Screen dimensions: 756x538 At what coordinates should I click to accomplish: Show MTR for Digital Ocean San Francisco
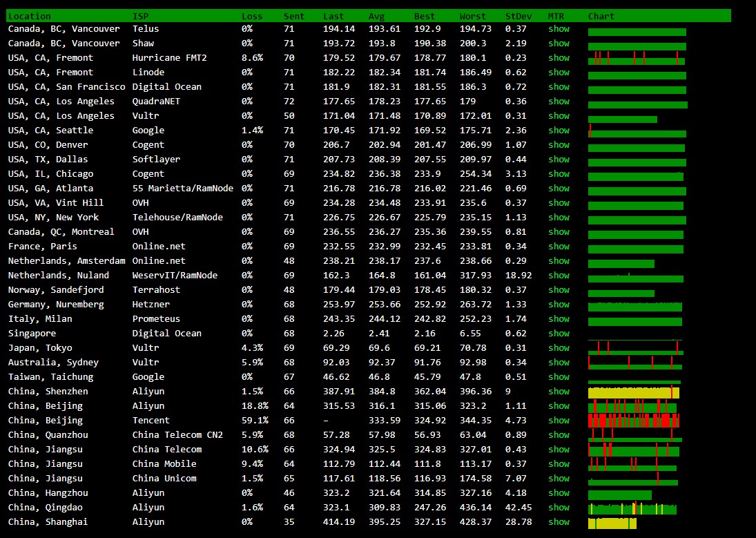(559, 86)
